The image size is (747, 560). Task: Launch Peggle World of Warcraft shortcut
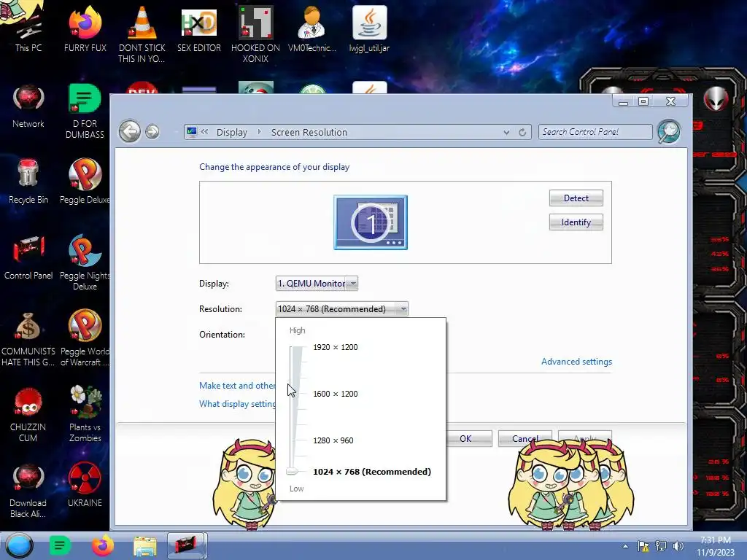tap(85, 338)
